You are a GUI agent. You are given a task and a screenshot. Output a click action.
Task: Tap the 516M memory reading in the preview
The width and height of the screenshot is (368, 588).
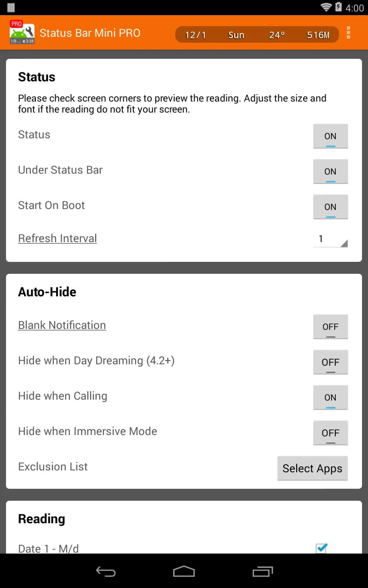pyautogui.click(x=318, y=34)
